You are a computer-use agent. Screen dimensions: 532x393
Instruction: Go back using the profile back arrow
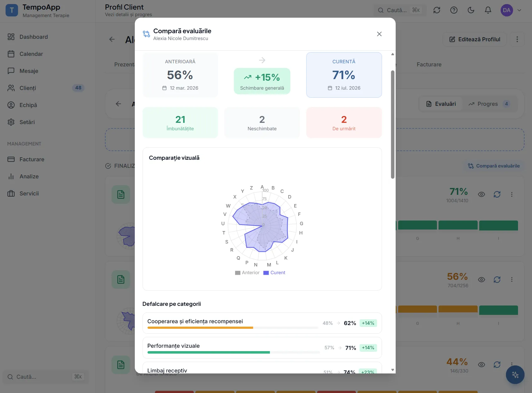click(x=112, y=39)
